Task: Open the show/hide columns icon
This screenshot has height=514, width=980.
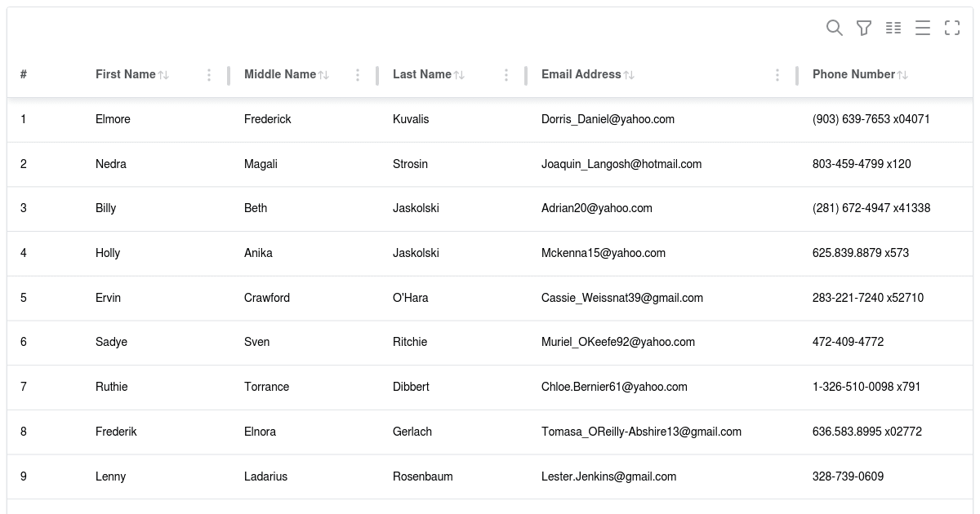Action: pos(893,28)
